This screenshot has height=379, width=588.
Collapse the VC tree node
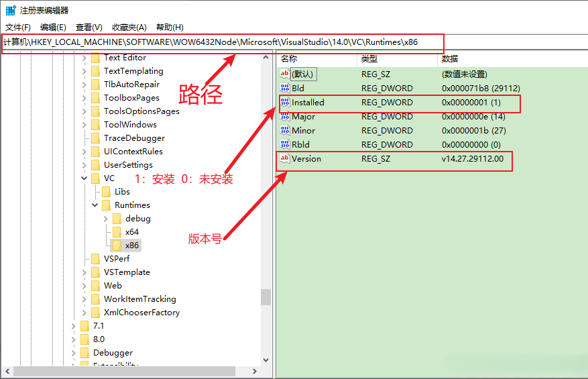coord(84,178)
